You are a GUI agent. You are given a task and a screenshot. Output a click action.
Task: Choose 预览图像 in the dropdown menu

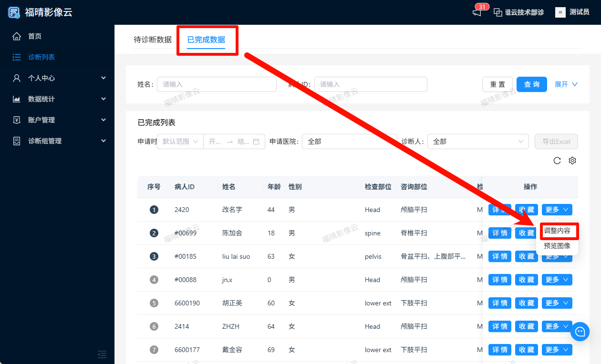tap(557, 246)
